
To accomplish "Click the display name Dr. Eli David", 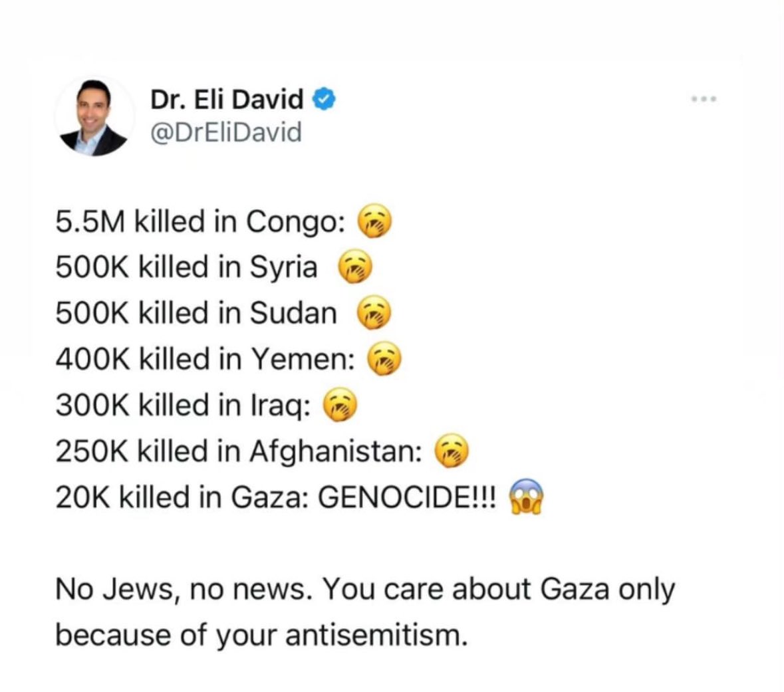I will 227,99.
